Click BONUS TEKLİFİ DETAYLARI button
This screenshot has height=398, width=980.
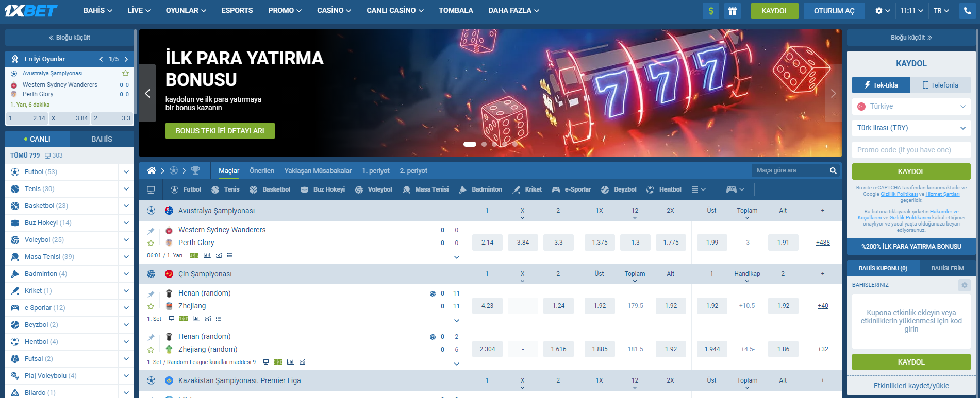(x=220, y=131)
